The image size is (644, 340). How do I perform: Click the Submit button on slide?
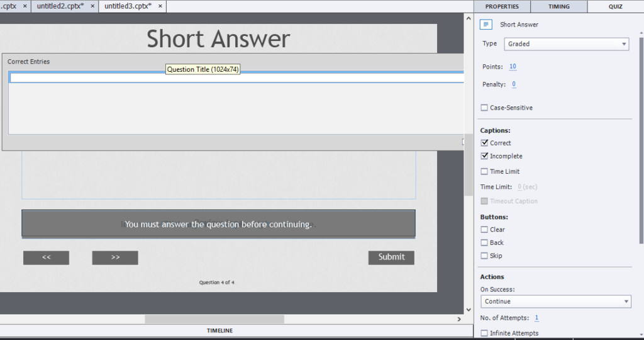coord(391,258)
